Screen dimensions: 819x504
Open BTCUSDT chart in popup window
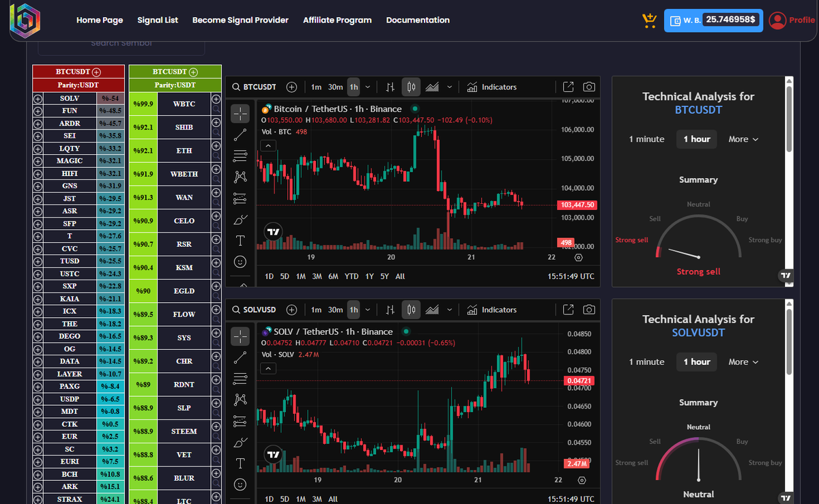point(568,87)
